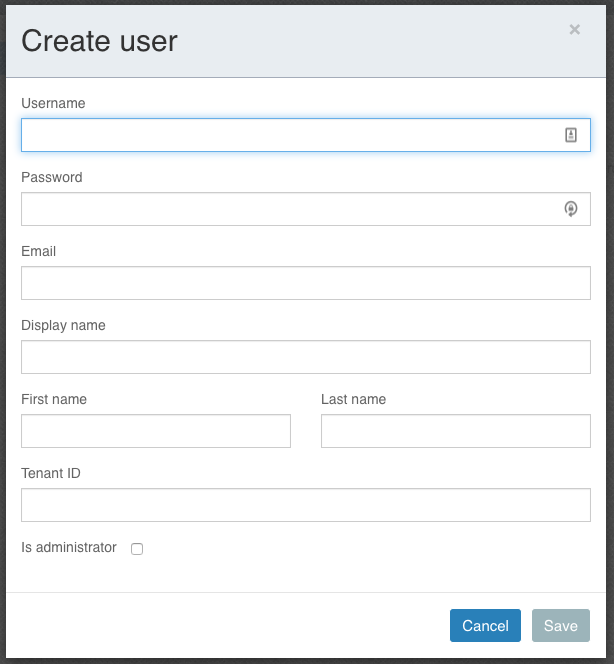The width and height of the screenshot is (614, 664).
Task: Focus the Username input field
Action: pyautogui.click(x=290, y=135)
